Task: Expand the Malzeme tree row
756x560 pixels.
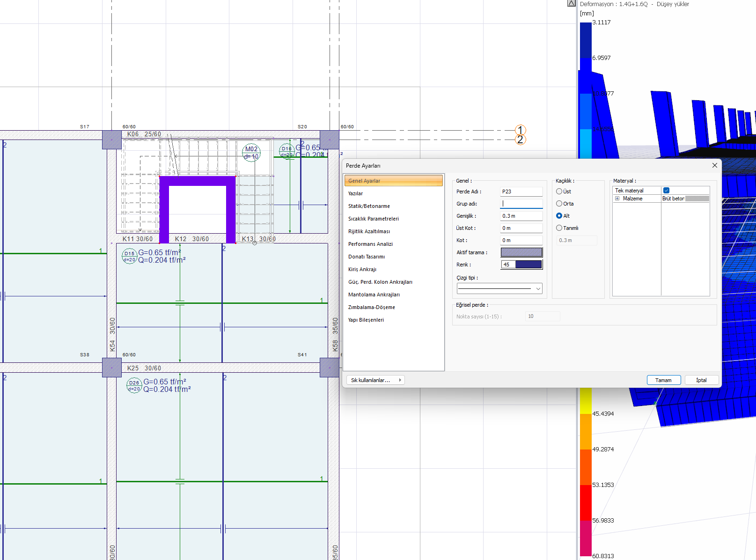Action: pyautogui.click(x=617, y=199)
